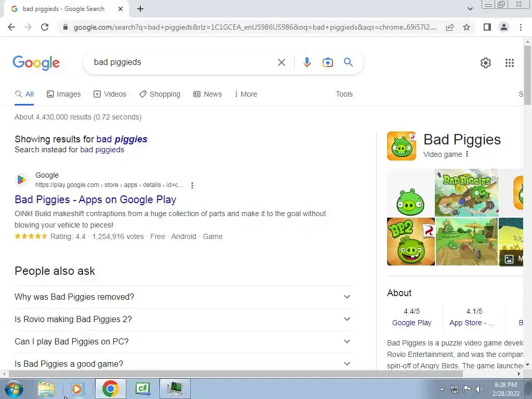The height and width of the screenshot is (399, 532).
Task: Open the green pig face thumbnail
Action: [410, 193]
